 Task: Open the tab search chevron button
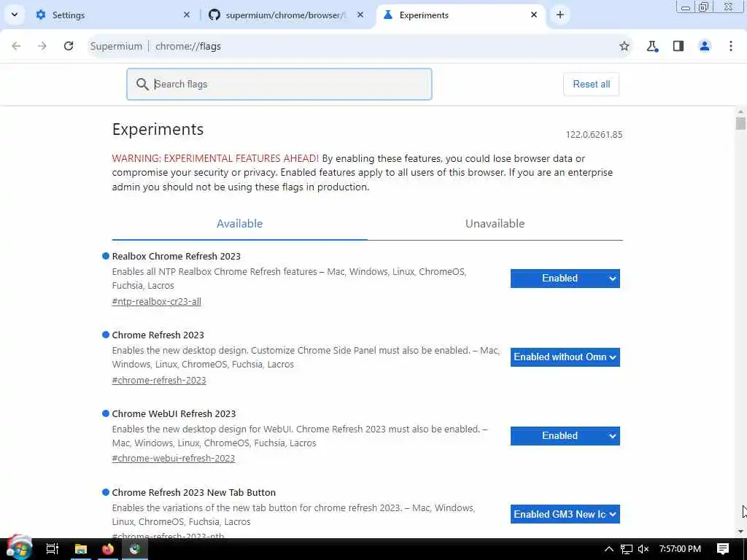[x=15, y=15]
